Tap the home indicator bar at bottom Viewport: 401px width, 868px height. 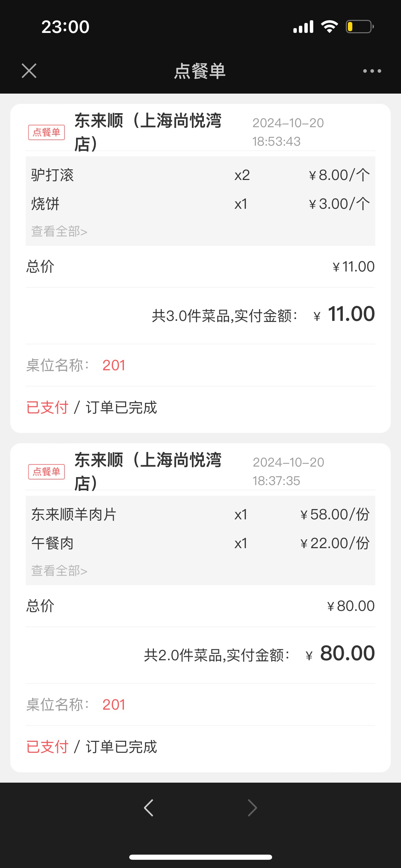click(200, 857)
